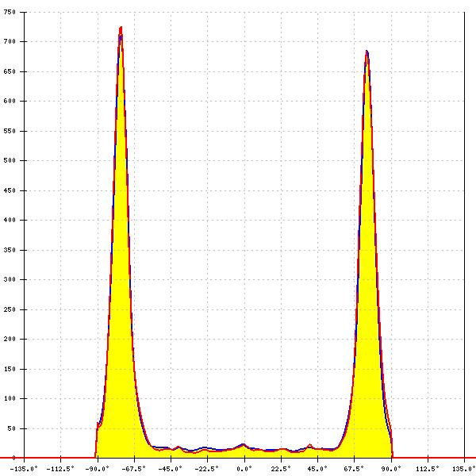Image resolution: width=476 pixels, height=476 pixels.
Task: Click the 750 y-axis label
Action: pos(10,12)
